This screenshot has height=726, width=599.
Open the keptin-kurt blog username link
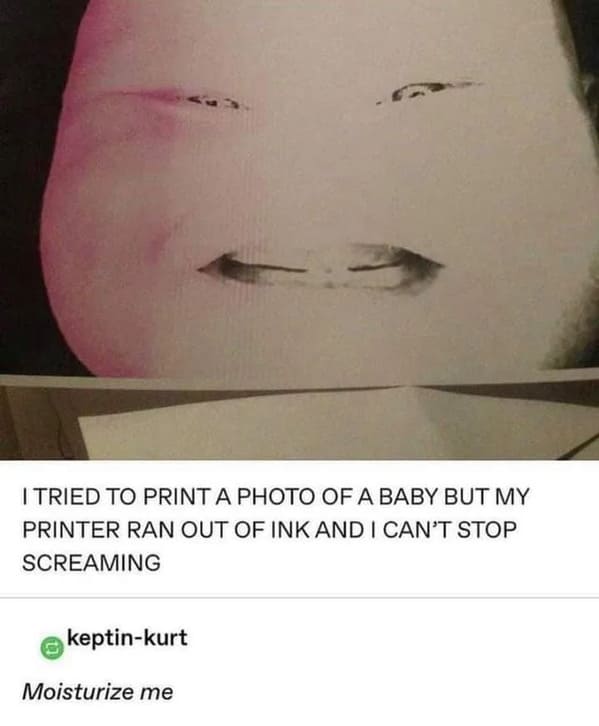127,638
